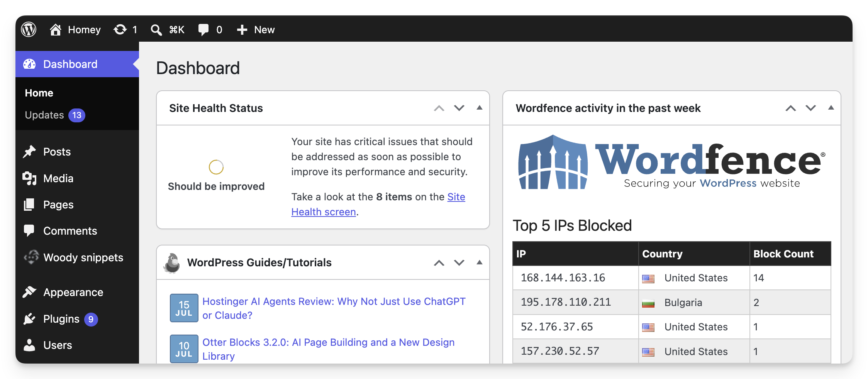This screenshot has width=868, height=379.
Task: Click the New toolbar item
Action: click(x=264, y=30)
